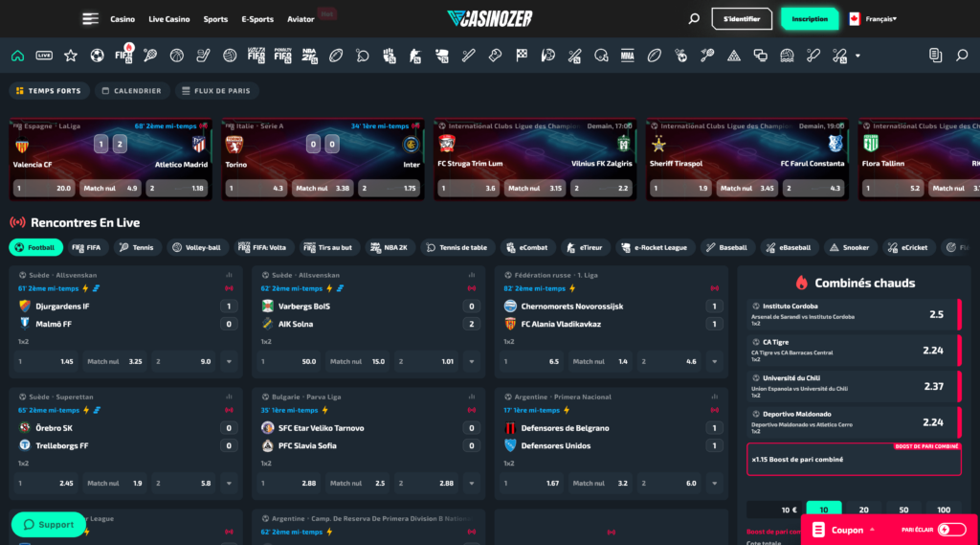Select the Temps Forts tab
980x545 pixels.
click(x=49, y=91)
